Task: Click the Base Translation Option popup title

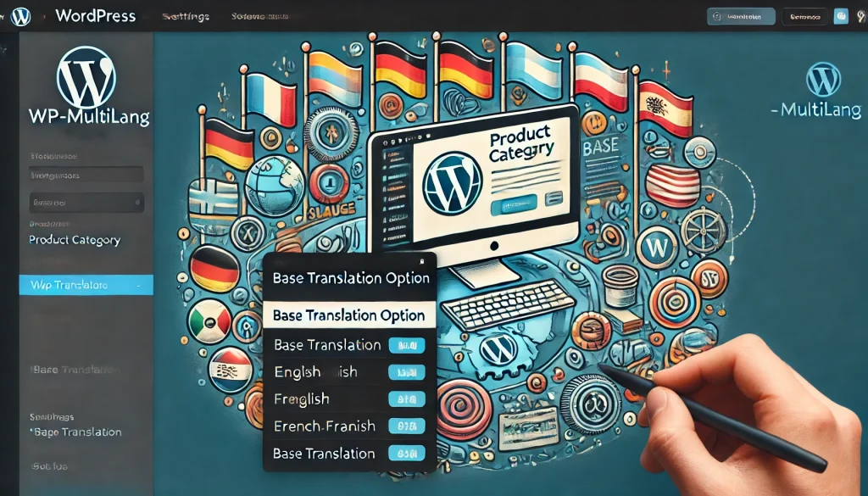Action: click(x=351, y=278)
